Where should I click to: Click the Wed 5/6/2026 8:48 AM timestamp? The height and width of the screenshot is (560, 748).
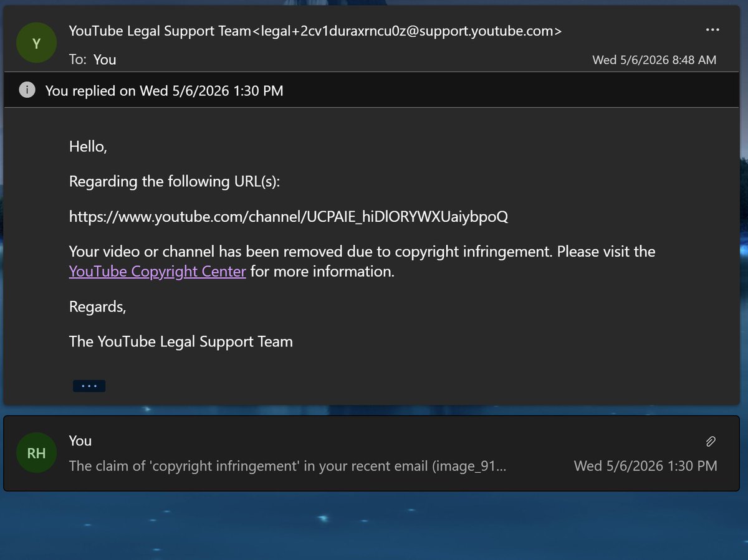point(654,60)
